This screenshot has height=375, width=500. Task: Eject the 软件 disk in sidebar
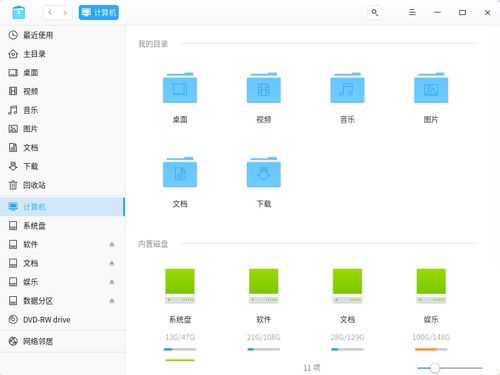[112, 244]
